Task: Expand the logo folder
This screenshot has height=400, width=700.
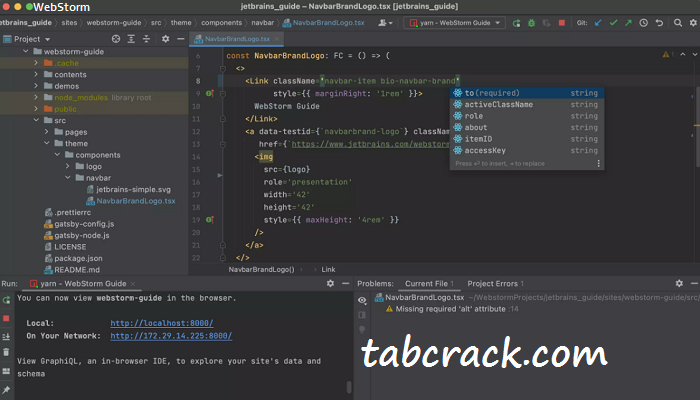Action: pos(67,166)
